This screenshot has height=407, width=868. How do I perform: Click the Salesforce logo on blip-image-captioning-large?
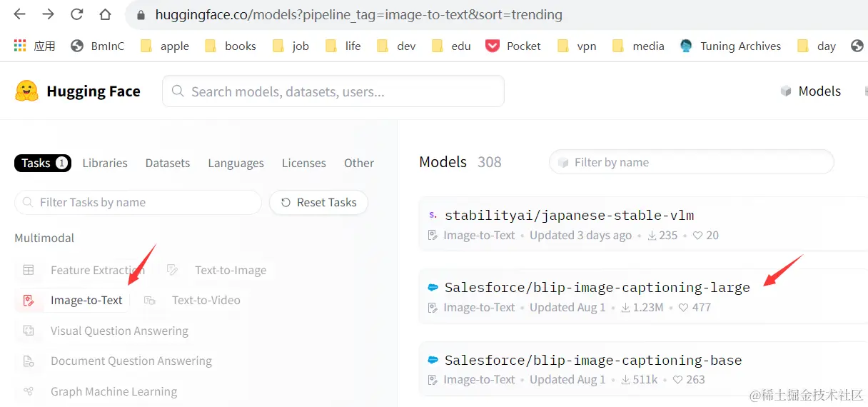click(x=432, y=288)
